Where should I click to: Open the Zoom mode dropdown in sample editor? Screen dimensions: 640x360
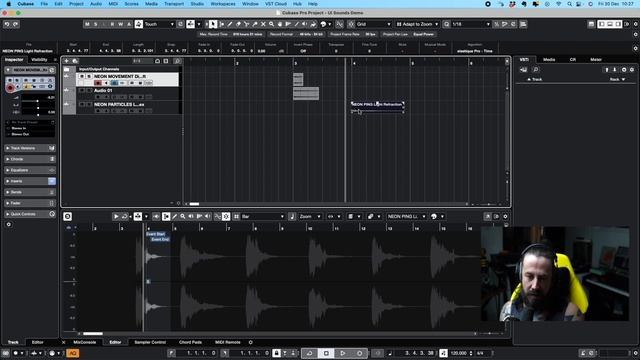(x=310, y=216)
